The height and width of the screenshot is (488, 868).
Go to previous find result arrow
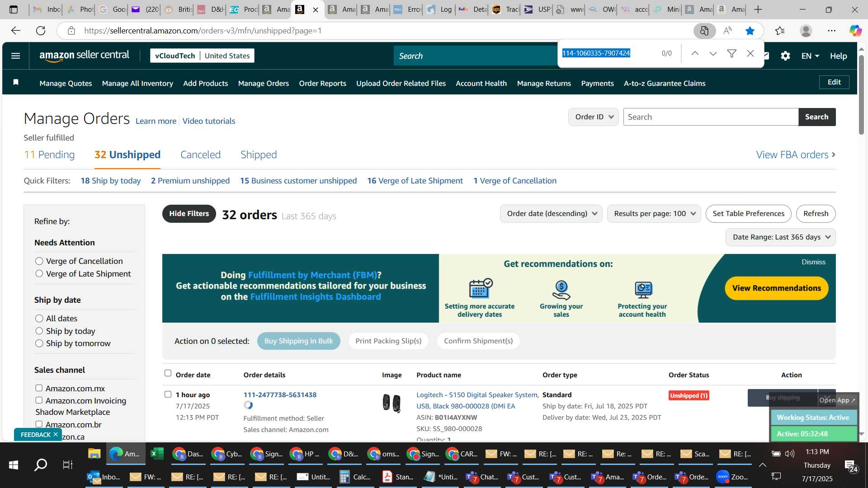tap(695, 53)
